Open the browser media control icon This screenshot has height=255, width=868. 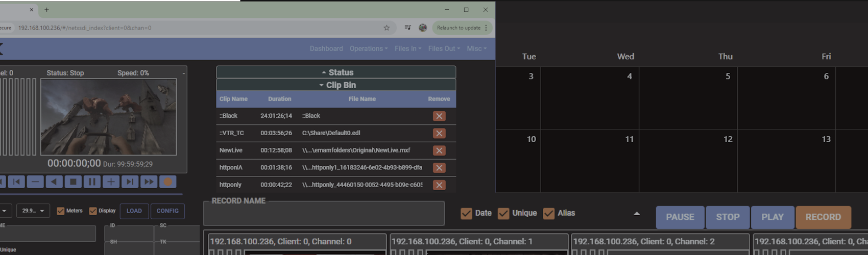(407, 28)
